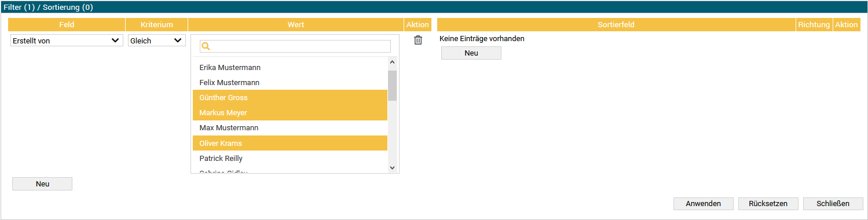Click the list scrollbar up arrow
Viewport: 868px width, 220px height.
point(392,63)
